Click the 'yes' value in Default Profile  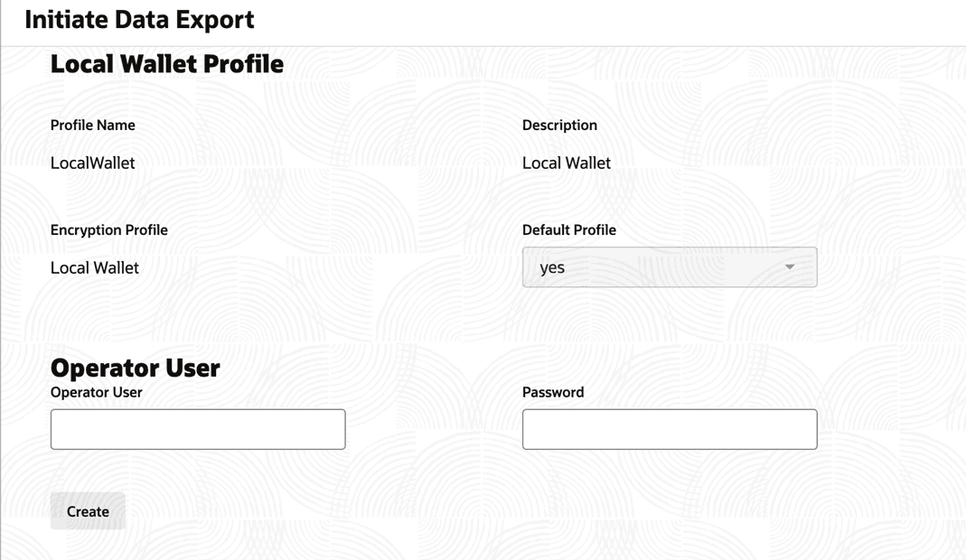[x=552, y=267]
